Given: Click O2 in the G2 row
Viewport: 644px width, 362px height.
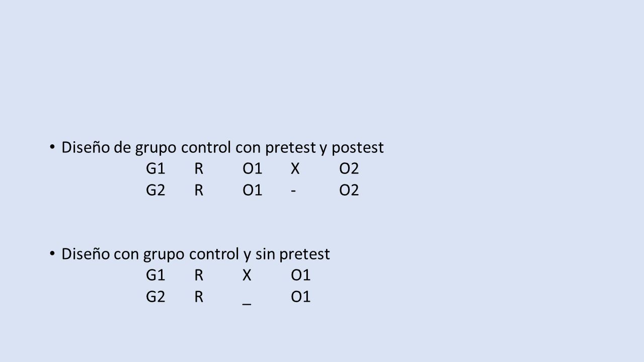Looking at the screenshot, I should (x=349, y=191).
